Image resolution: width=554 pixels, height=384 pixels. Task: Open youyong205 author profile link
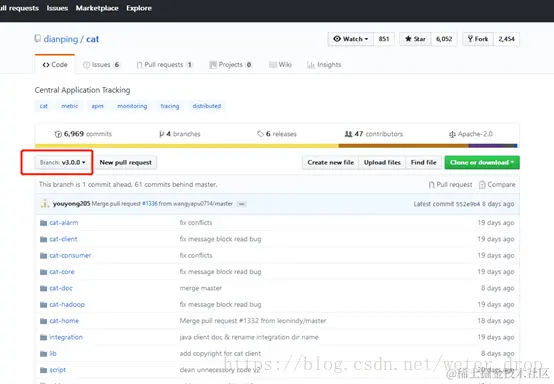[x=71, y=204]
